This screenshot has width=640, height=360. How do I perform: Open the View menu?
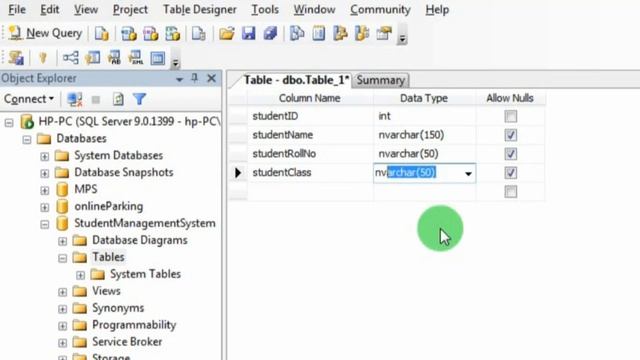coord(86,9)
